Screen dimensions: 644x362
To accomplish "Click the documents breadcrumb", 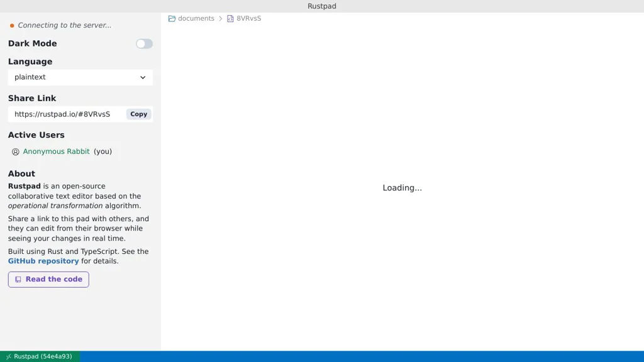I will pos(196,18).
